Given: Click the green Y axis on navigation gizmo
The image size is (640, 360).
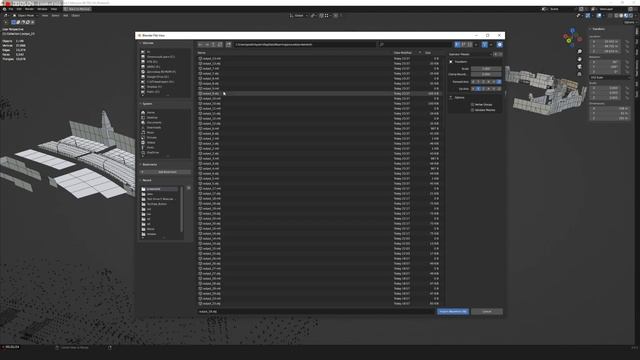Looking at the screenshot, I should [569, 40].
